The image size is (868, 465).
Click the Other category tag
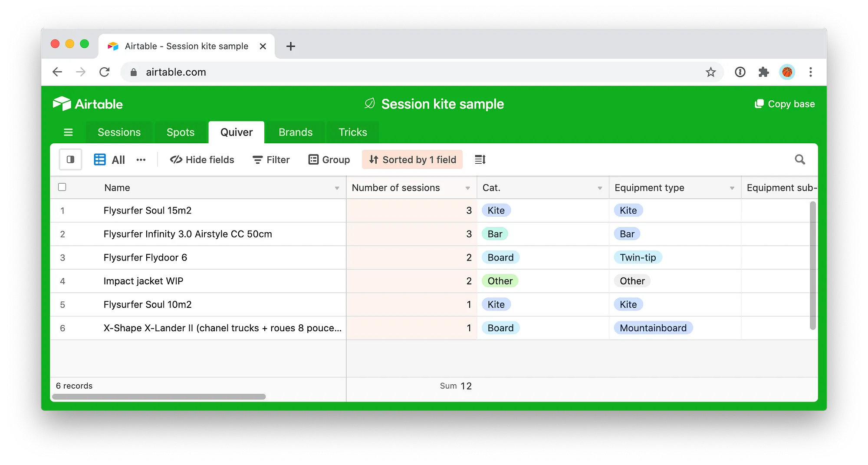(x=500, y=281)
